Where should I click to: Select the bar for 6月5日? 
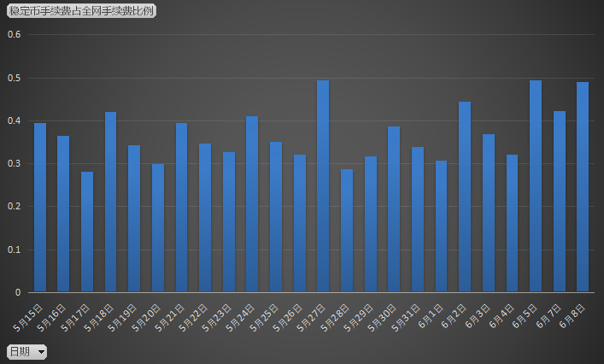tap(536, 186)
